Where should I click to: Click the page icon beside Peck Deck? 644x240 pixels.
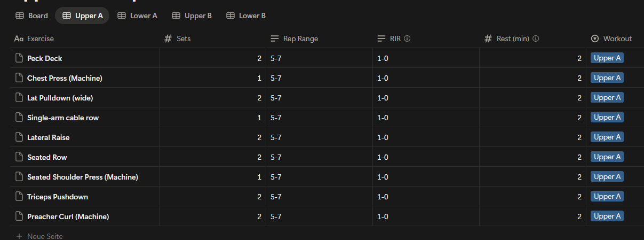[x=19, y=58]
